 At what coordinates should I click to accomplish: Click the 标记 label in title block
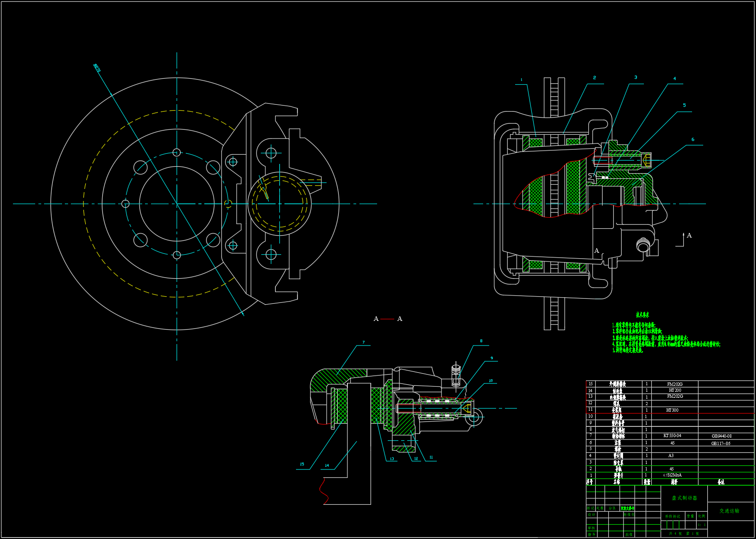pos(591,508)
